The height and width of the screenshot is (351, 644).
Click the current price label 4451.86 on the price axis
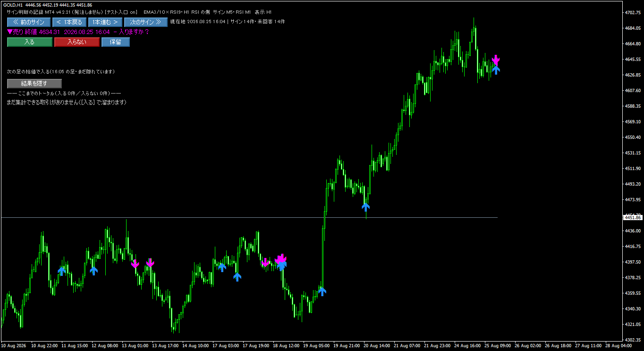633,218
